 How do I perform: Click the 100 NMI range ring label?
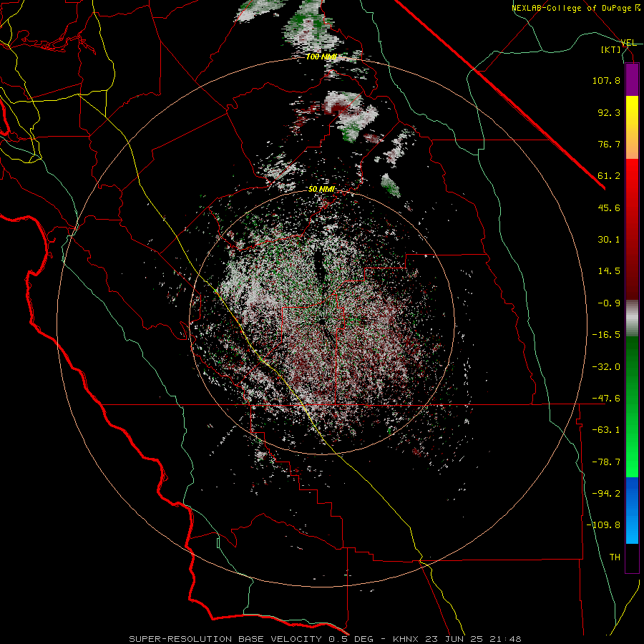point(321,57)
